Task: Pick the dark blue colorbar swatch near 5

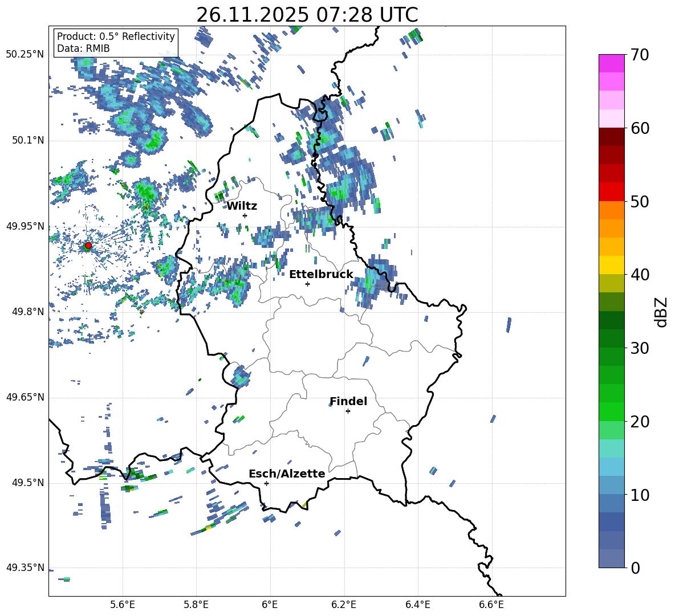Action: coord(611,522)
